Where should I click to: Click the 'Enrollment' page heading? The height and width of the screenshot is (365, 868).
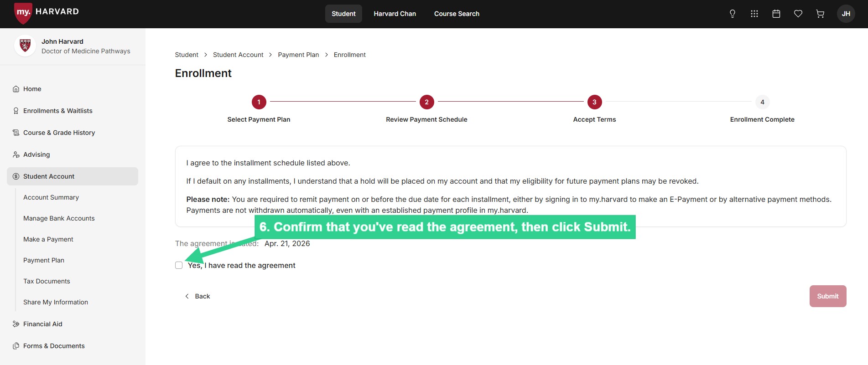[203, 73]
